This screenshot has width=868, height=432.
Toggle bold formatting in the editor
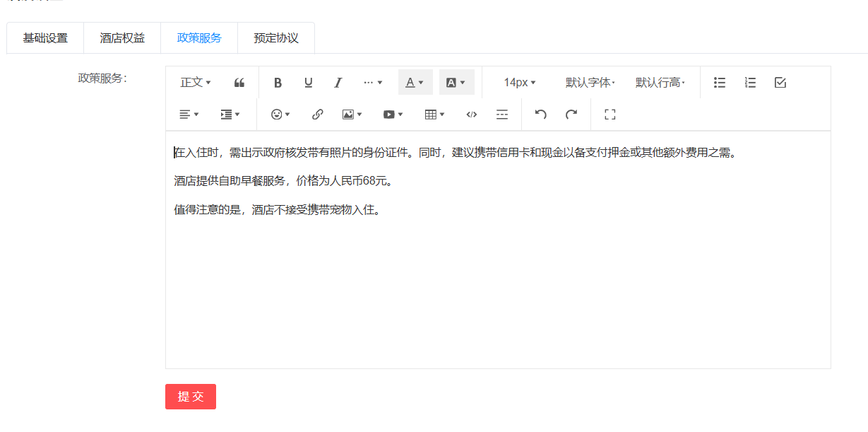coord(278,83)
